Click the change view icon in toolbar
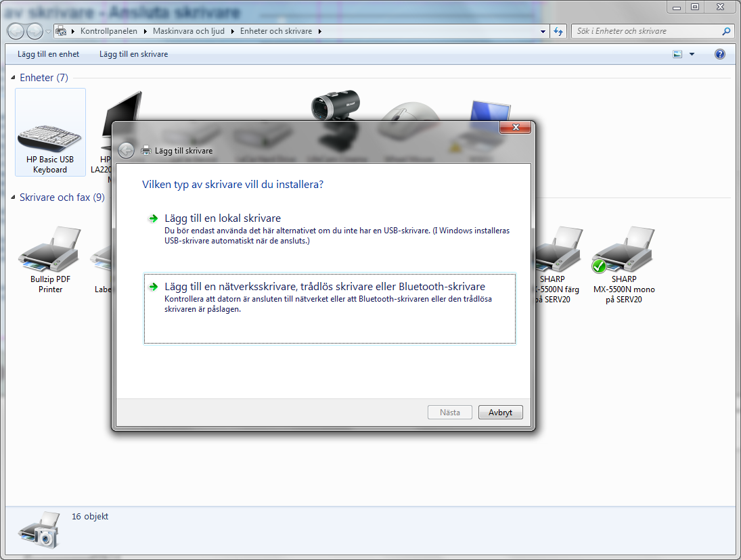 [x=677, y=54]
